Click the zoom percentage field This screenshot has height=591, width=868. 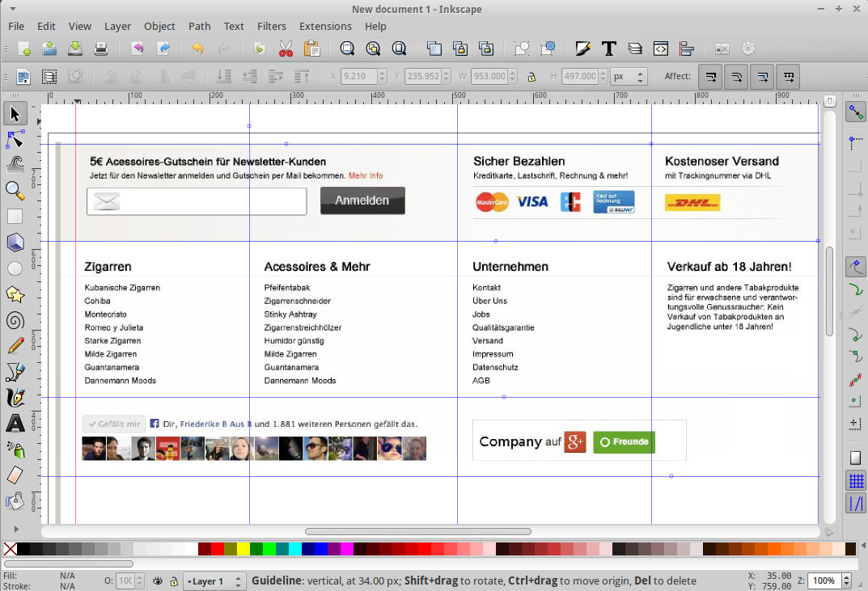pyautogui.click(x=824, y=581)
